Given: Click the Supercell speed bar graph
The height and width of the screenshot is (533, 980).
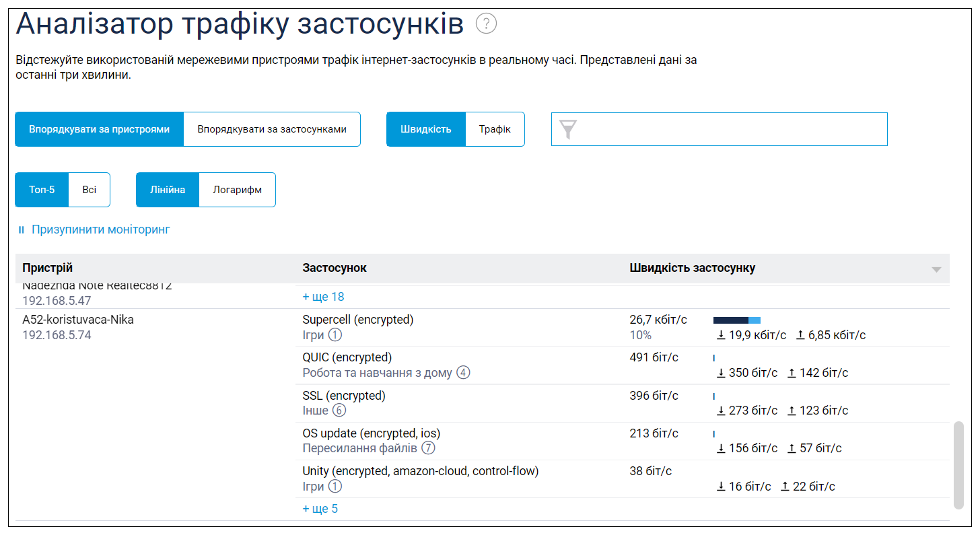Looking at the screenshot, I should 736,320.
